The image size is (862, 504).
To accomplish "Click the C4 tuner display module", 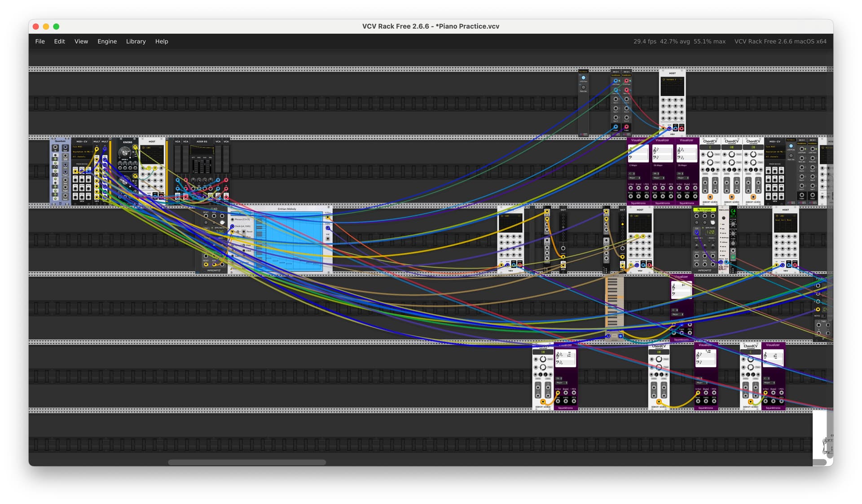I will click(733, 211).
